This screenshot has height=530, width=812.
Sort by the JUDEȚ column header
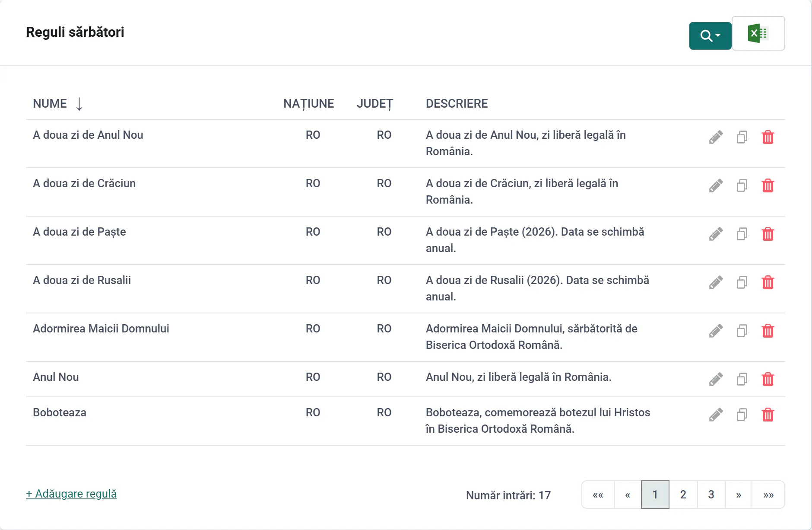pos(375,104)
